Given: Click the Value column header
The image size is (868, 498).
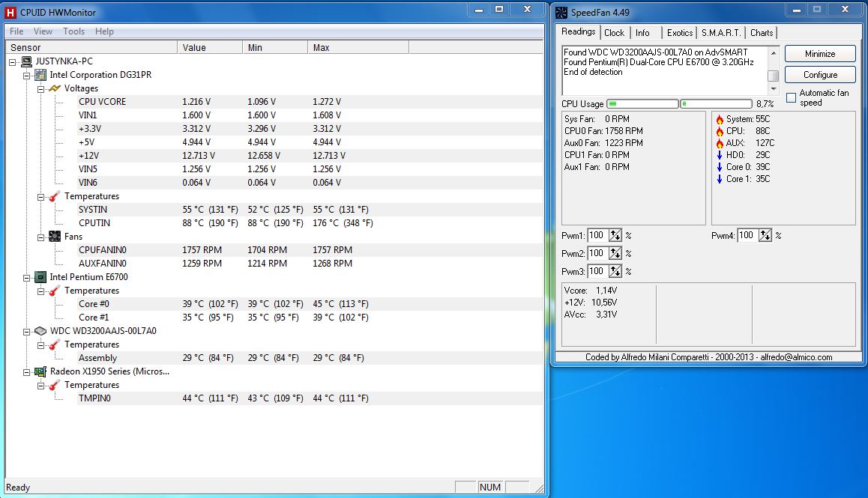Looking at the screenshot, I should (x=210, y=48).
